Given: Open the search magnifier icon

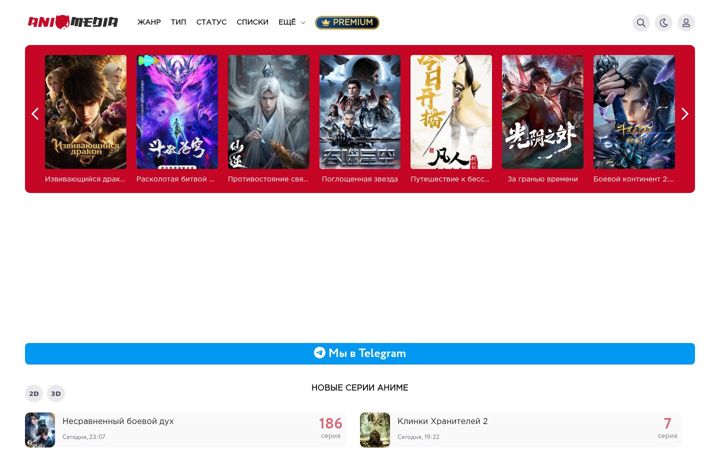Looking at the screenshot, I should pos(641,22).
